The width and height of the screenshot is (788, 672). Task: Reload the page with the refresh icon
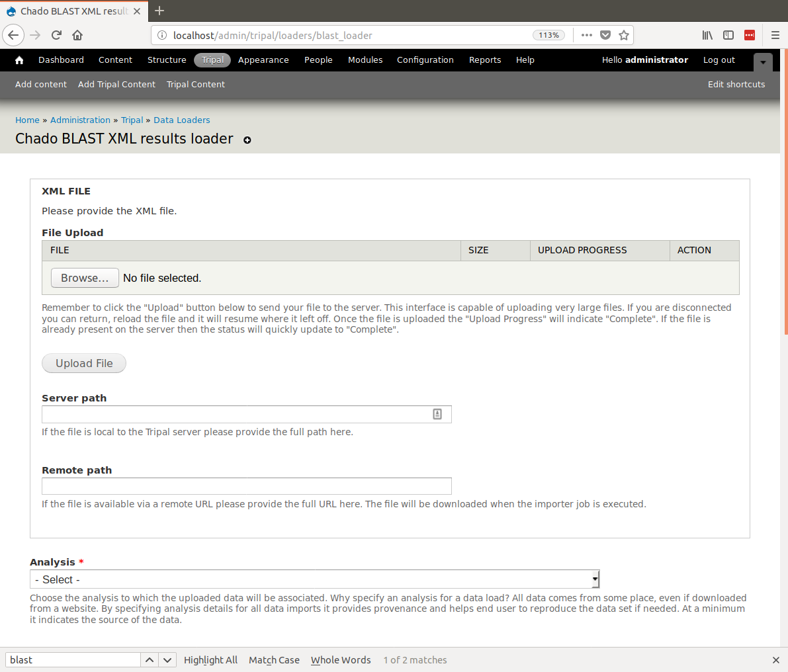pos(56,35)
